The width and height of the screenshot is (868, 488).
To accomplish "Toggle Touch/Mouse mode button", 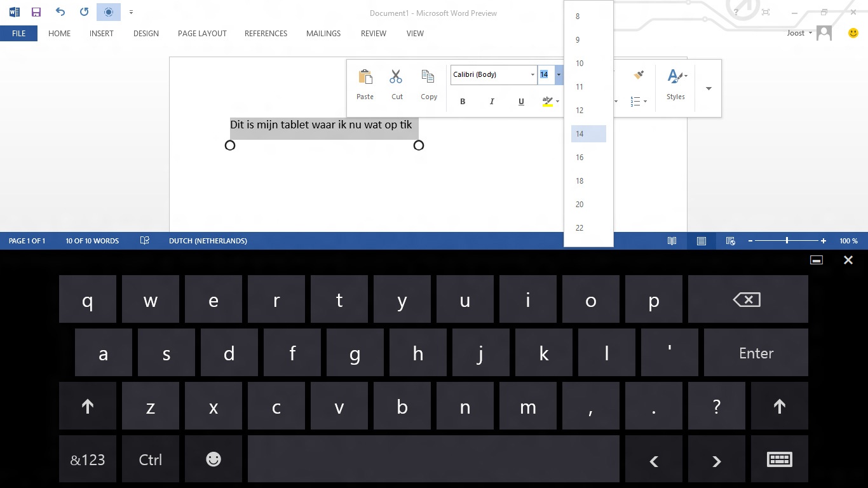I will pyautogui.click(x=109, y=12).
